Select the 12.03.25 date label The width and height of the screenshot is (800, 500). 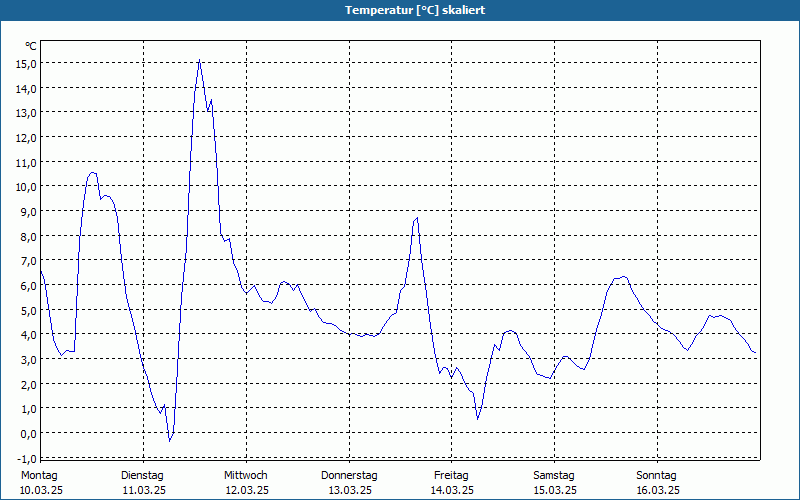(x=247, y=490)
